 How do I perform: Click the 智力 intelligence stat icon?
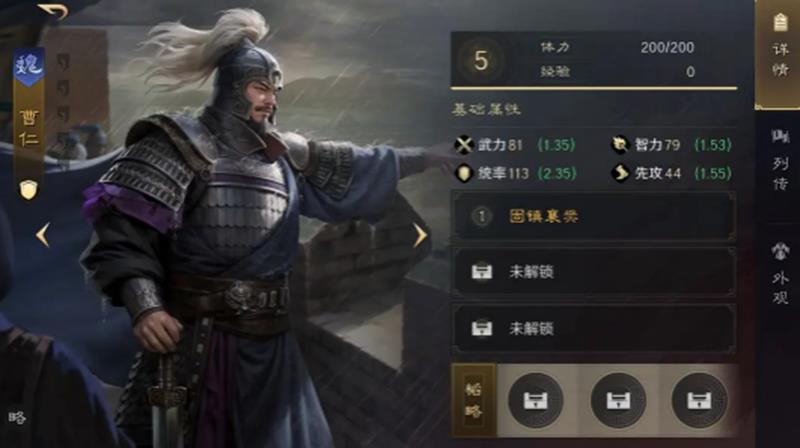[620, 145]
